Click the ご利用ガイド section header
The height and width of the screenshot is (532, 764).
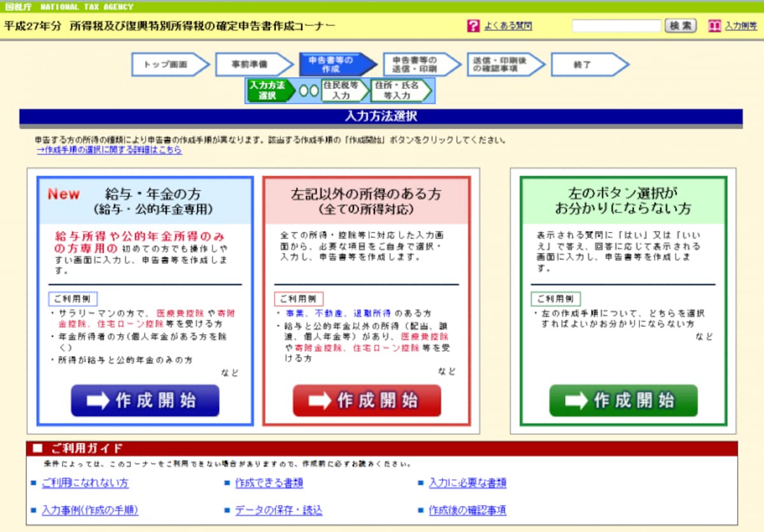coord(382,449)
